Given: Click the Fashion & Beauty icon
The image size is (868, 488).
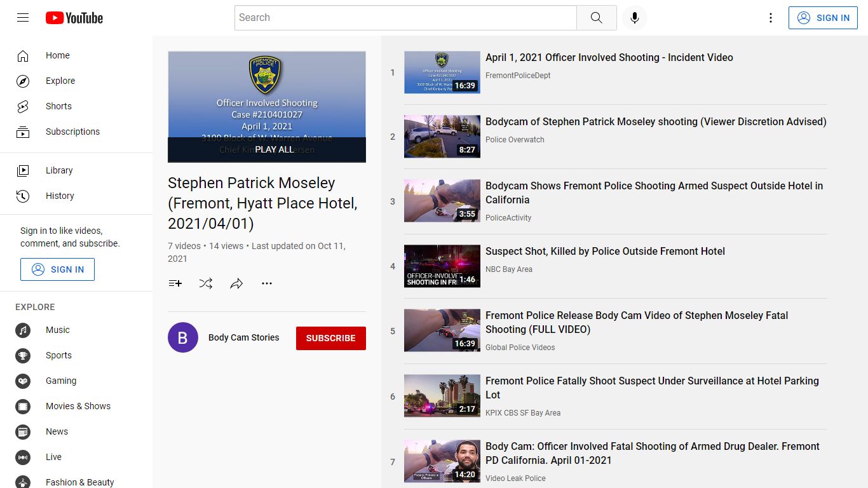Looking at the screenshot, I should 23,482.
